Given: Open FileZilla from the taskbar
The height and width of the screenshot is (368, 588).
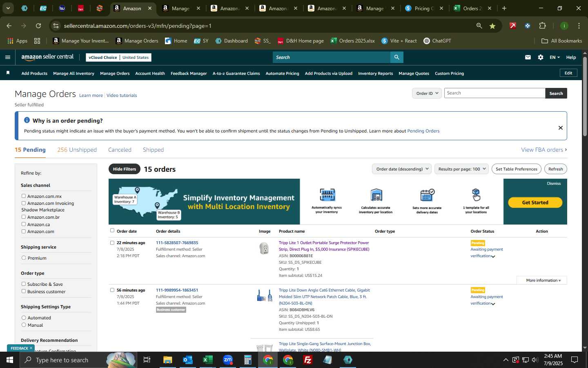Looking at the screenshot, I should point(308,360).
